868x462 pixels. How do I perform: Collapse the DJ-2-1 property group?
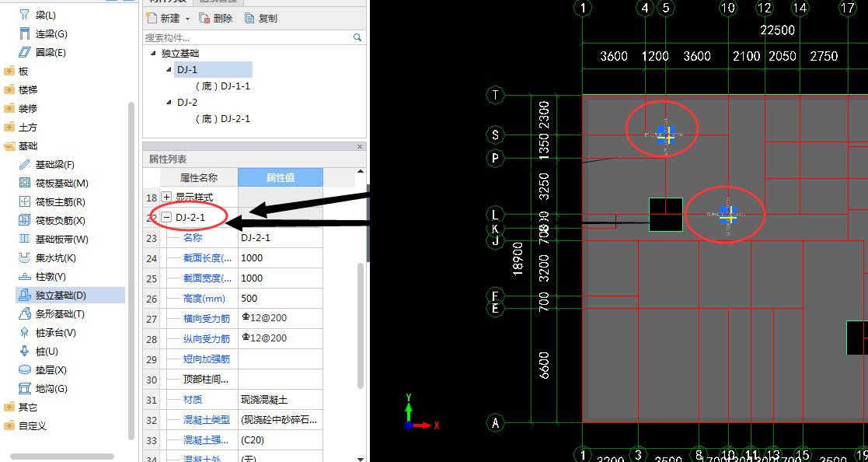[166, 218]
